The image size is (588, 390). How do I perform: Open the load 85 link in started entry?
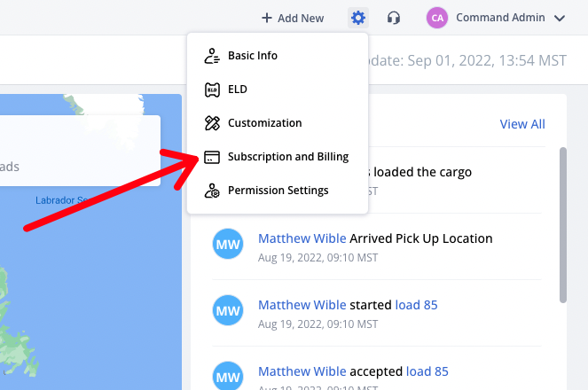point(416,305)
